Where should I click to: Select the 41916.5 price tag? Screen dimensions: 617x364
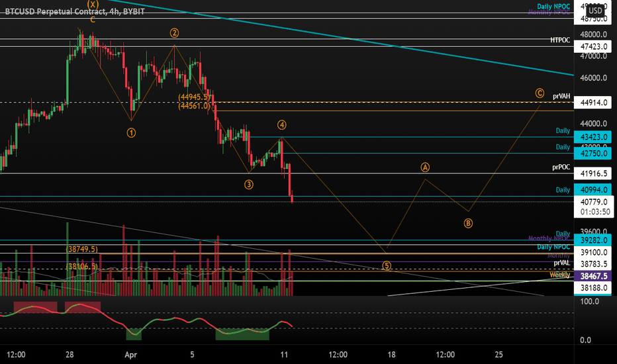pyautogui.click(x=593, y=173)
